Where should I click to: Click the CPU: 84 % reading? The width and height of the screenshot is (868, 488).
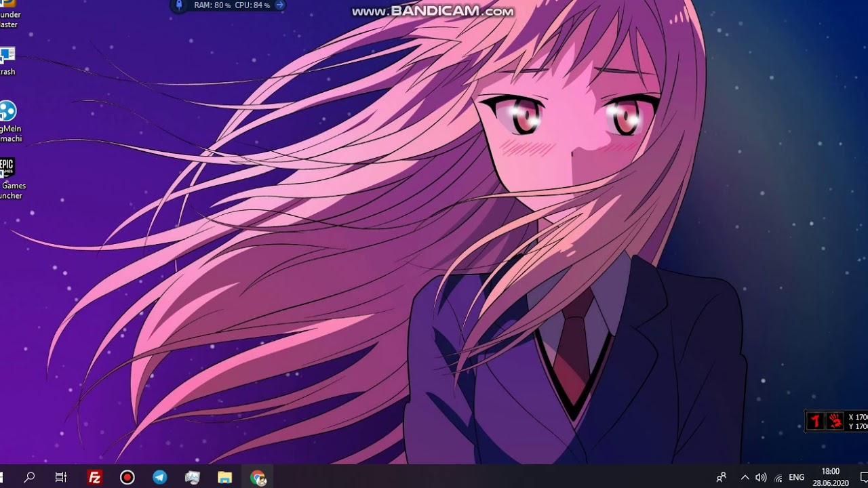[x=252, y=5]
